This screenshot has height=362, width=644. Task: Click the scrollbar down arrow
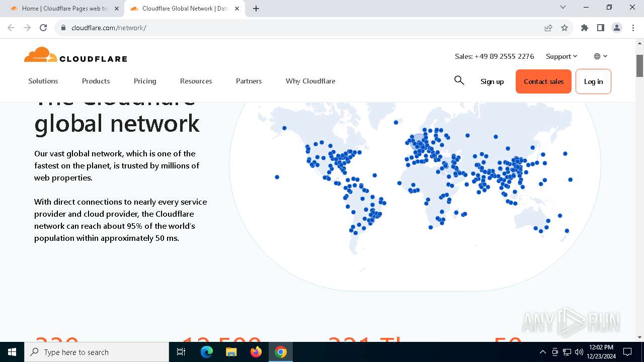(640, 337)
